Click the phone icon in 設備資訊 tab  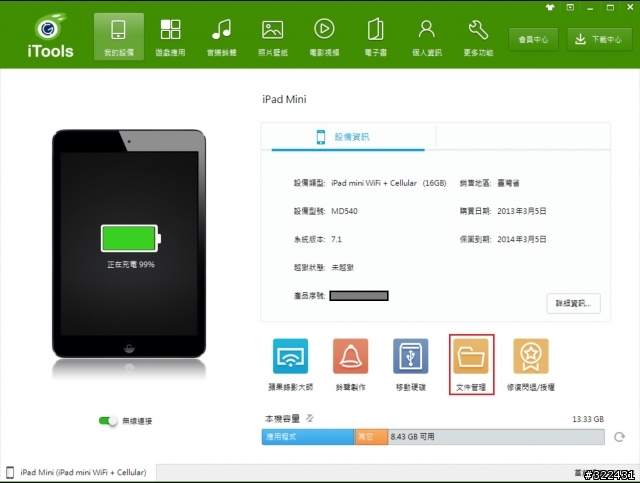321,137
